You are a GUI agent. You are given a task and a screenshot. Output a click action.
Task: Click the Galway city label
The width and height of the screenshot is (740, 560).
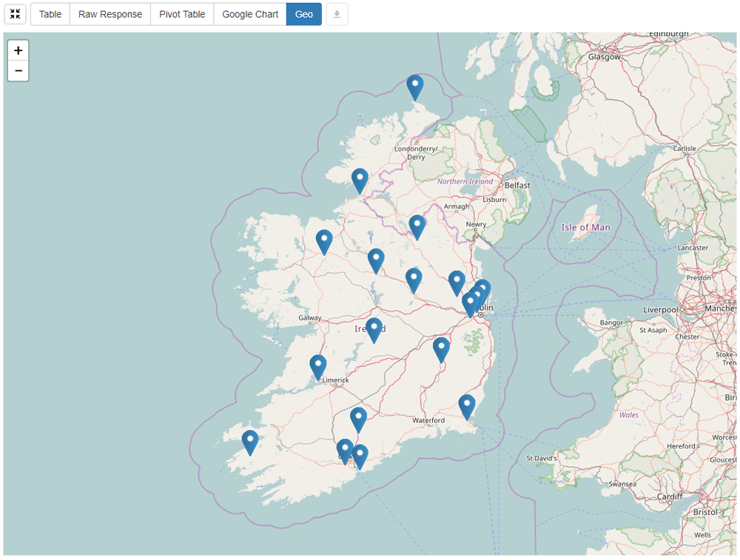(309, 318)
